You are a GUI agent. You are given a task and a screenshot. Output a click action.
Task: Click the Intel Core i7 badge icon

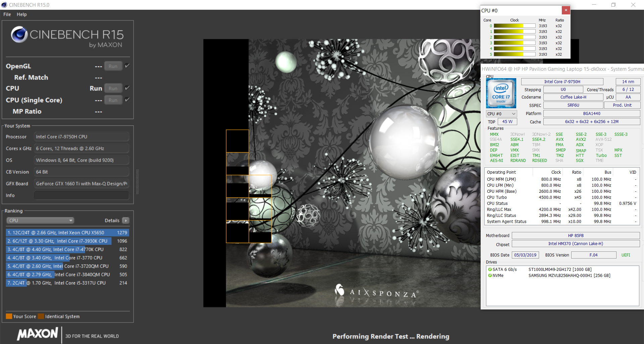coord(501,93)
